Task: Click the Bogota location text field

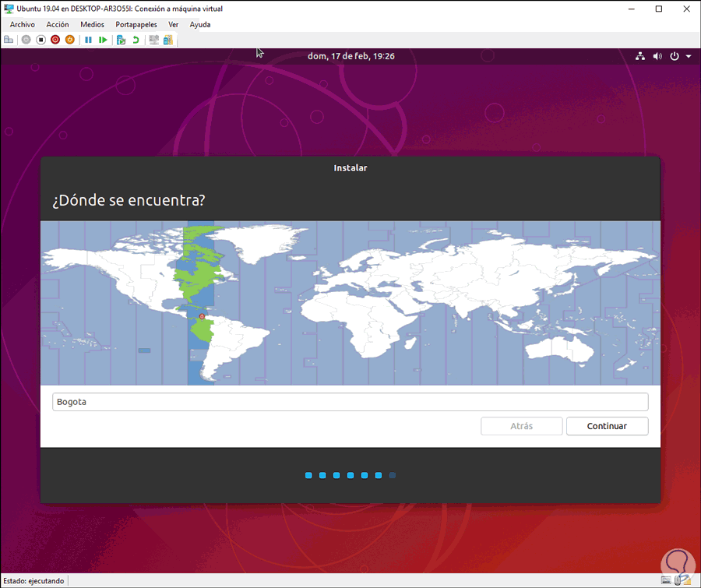Action: point(350,402)
